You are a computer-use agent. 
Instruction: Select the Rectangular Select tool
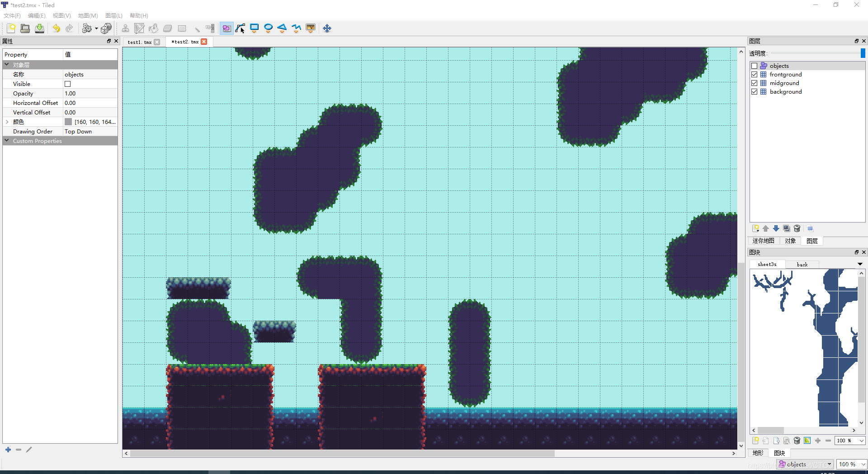(182, 28)
